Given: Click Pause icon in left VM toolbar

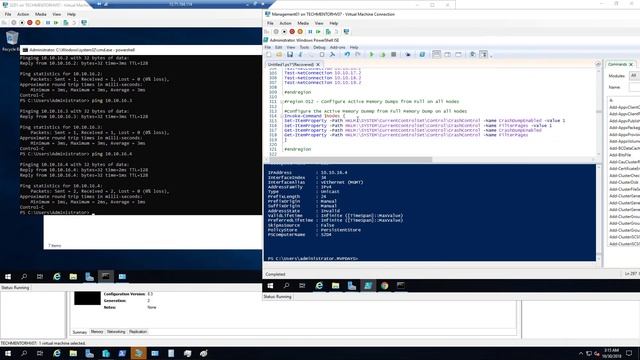Looking at the screenshot, I should pyautogui.click(x=48, y=23).
